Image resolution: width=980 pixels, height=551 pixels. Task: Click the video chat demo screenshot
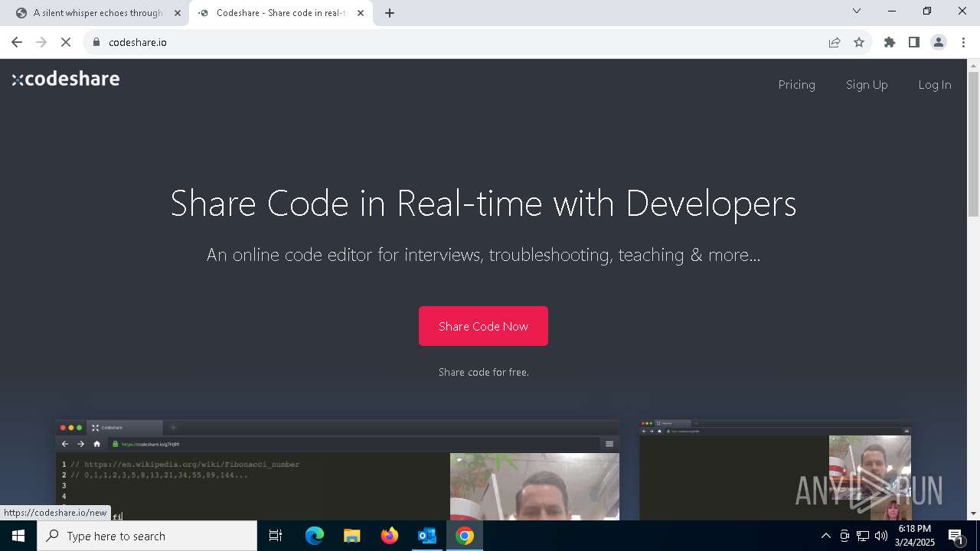tap(776, 470)
